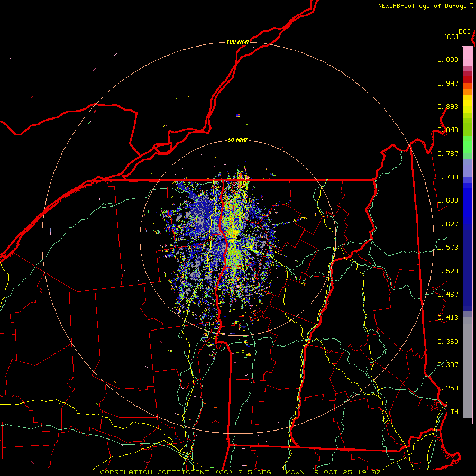
Task: Select the 0.307 legend value
Action: 448,365
